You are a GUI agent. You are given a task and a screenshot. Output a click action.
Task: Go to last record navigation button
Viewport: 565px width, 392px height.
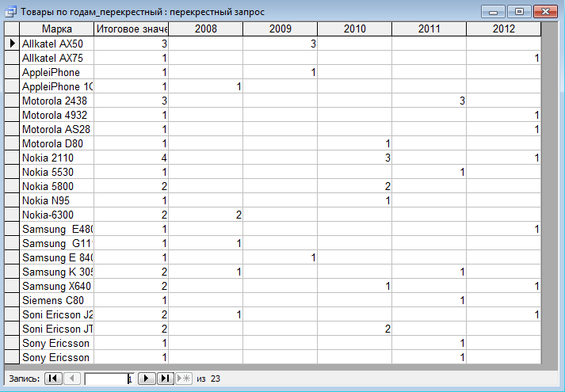coord(166,379)
